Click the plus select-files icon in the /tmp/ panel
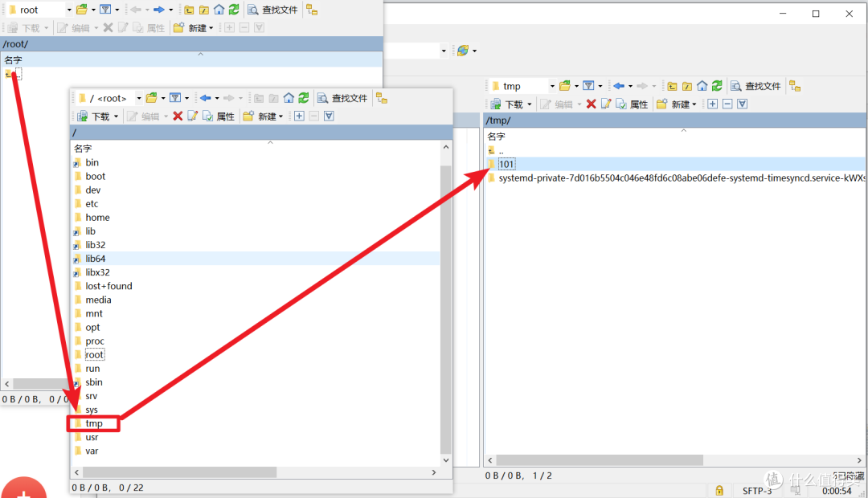Image resolution: width=868 pixels, height=498 pixels. point(713,104)
